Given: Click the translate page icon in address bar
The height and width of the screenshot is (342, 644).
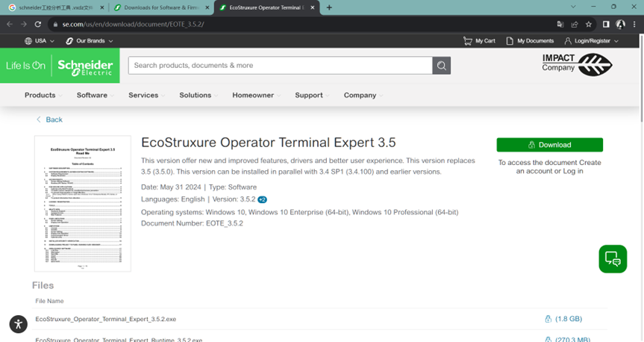Looking at the screenshot, I should 560,24.
